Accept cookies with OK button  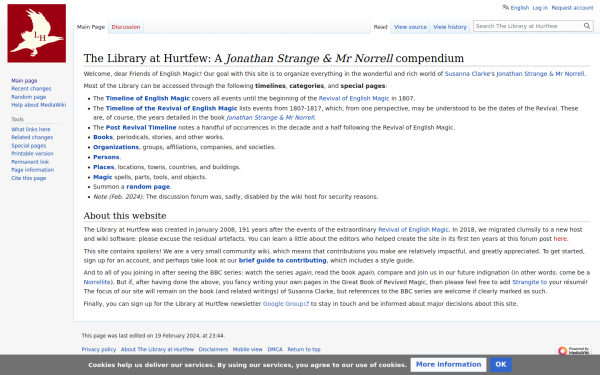tap(501, 365)
